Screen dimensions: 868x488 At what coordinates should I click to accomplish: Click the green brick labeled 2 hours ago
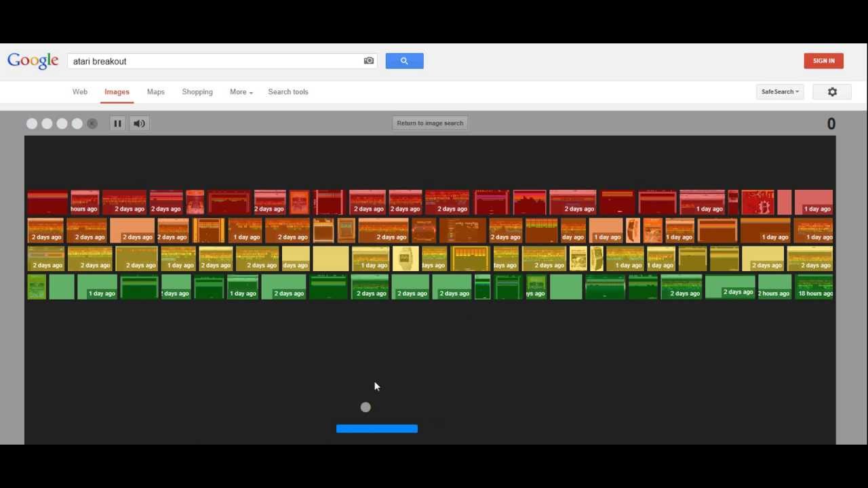click(x=774, y=287)
